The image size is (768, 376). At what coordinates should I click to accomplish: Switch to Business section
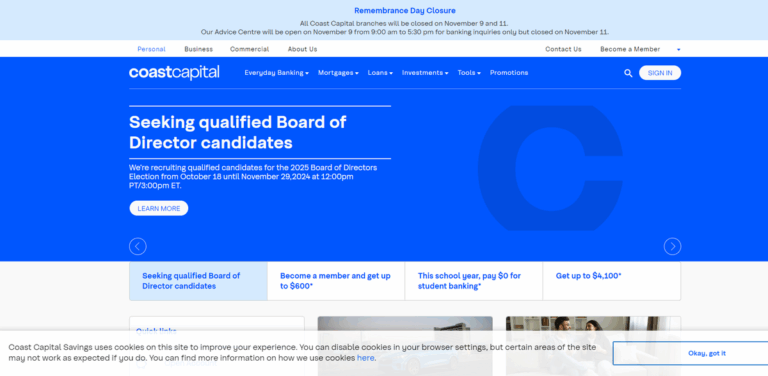coord(198,49)
